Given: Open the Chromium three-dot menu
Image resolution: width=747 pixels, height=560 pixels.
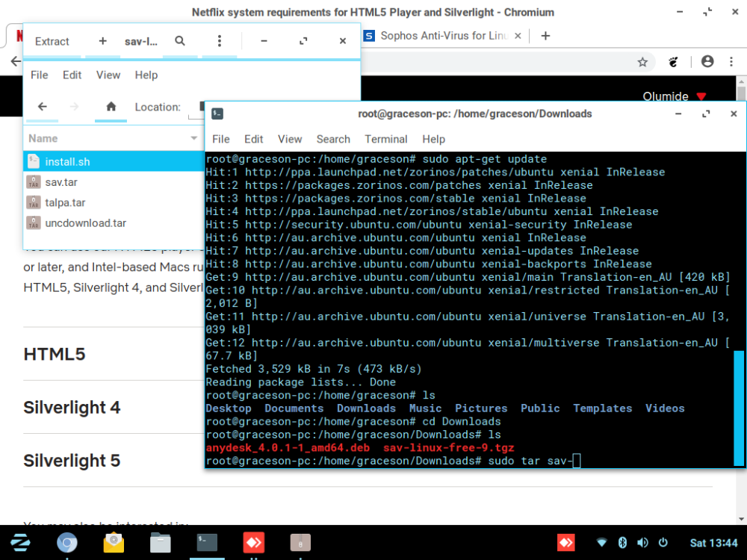Looking at the screenshot, I should pos(731,62).
